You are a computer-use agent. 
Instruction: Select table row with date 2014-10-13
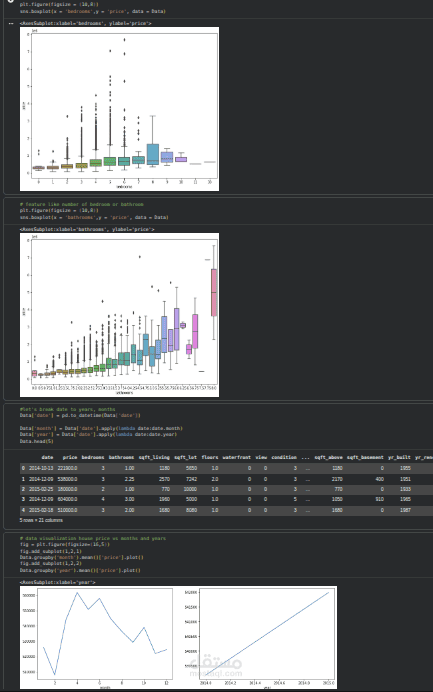pyautogui.click(x=226, y=468)
